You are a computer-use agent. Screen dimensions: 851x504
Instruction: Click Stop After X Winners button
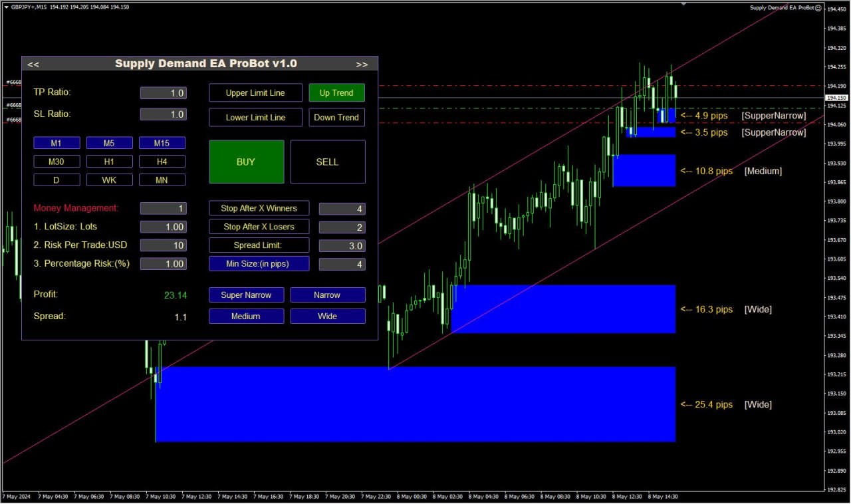(x=259, y=209)
